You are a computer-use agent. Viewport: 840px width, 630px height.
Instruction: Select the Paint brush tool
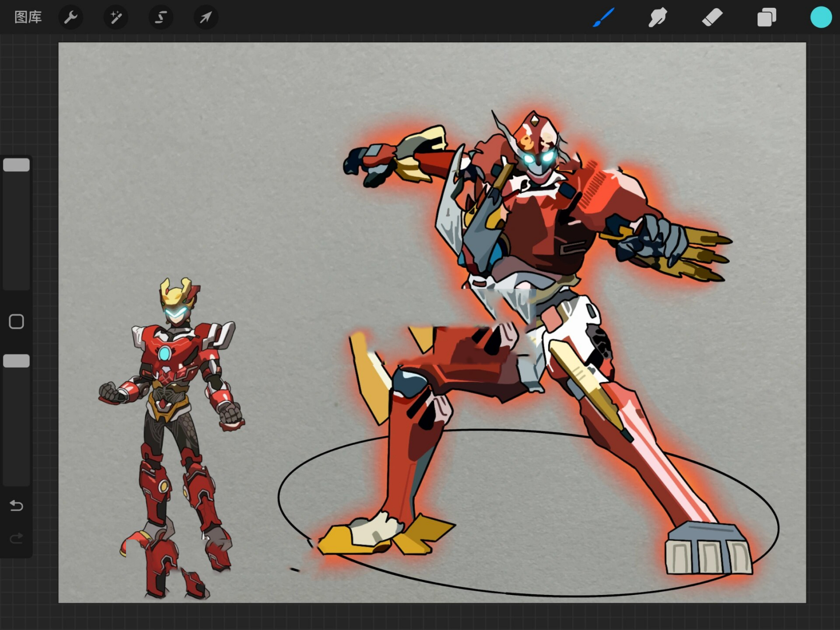[604, 18]
